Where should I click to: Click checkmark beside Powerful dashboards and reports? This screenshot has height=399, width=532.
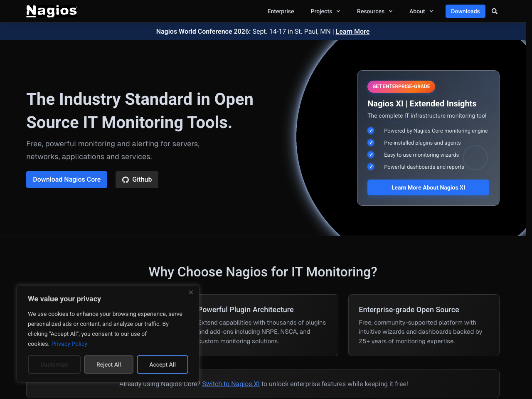tap(371, 167)
